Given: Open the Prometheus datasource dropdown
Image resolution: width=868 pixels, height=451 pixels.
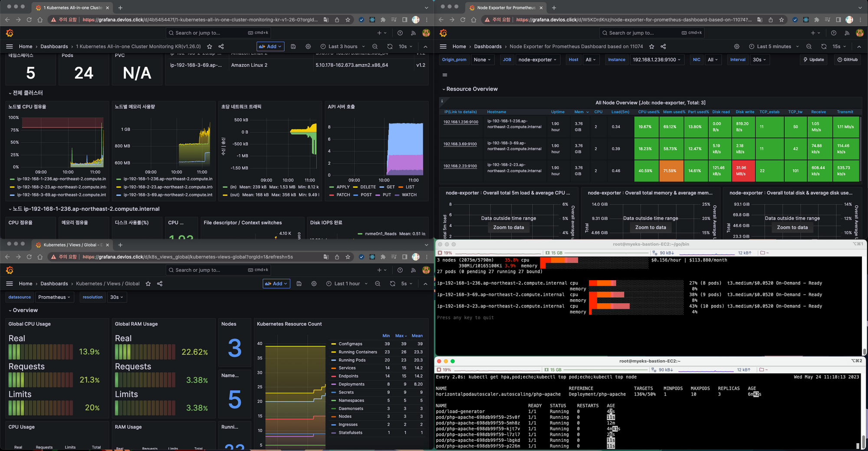Looking at the screenshot, I should [54, 297].
